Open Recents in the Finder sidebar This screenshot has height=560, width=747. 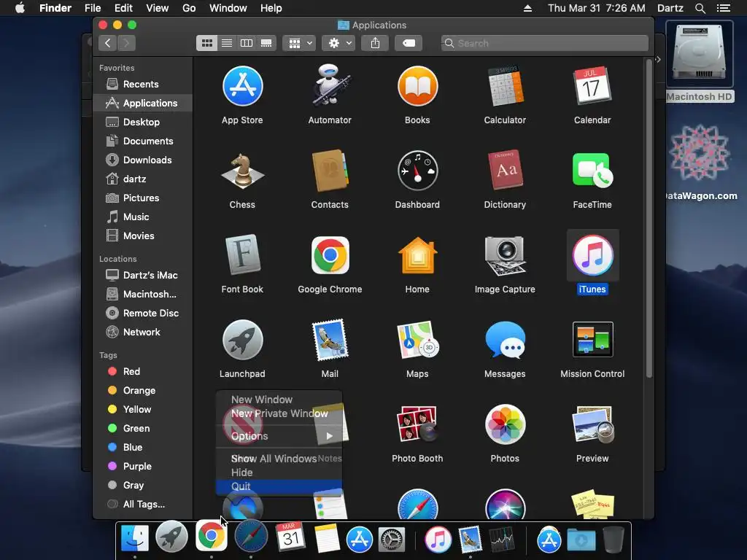point(143,85)
